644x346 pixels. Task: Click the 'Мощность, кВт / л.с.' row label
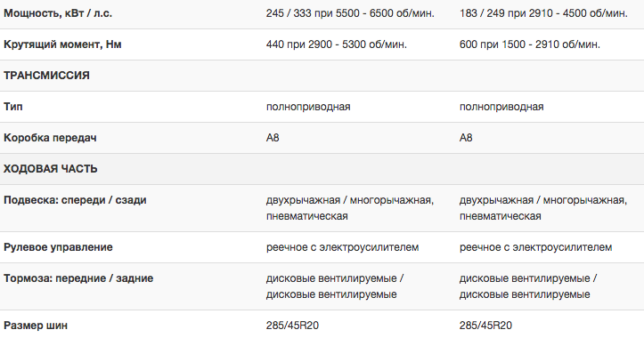(58, 13)
